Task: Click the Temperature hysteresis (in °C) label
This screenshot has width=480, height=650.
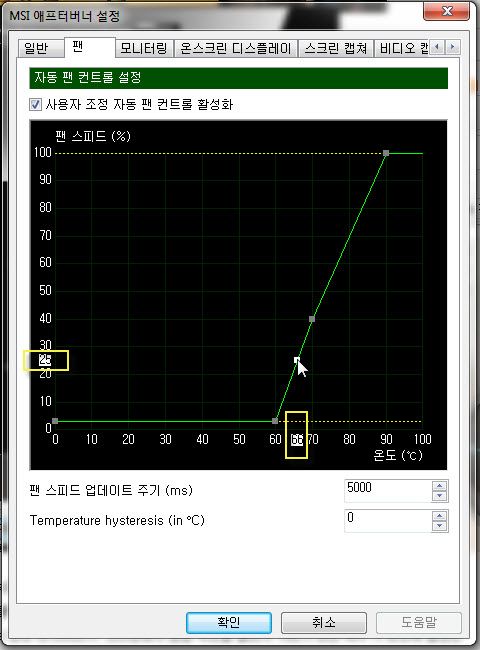Action: [x=117, y=521]
